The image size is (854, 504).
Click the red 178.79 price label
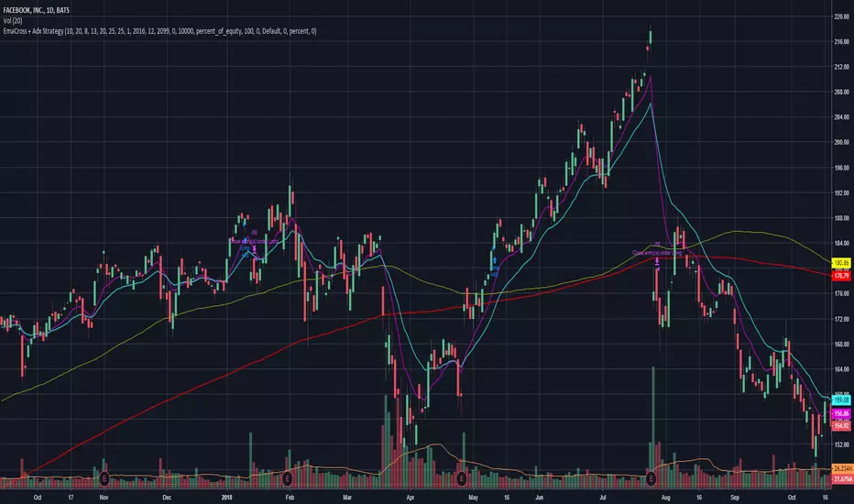pyautogui.click(x=841, y=276)
